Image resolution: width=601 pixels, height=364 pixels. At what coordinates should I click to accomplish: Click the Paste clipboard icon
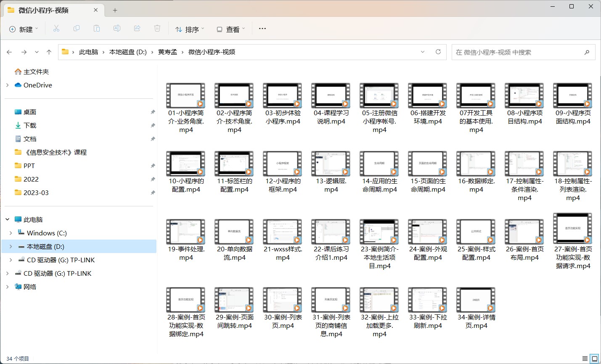pos(97,29)
